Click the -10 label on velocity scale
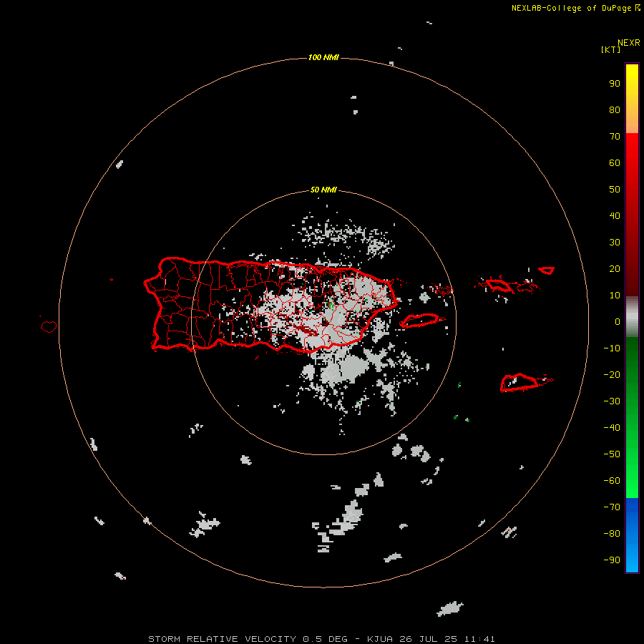This screenshot has height=644, width=644. (x=612, y=348)
